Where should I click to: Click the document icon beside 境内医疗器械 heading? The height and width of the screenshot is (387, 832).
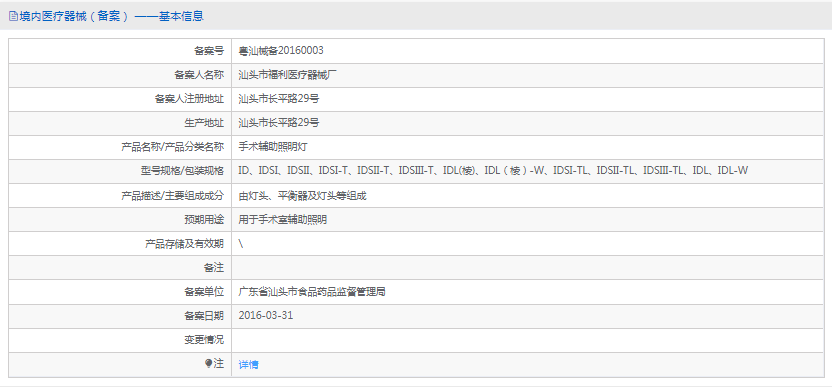click(13, 16)
